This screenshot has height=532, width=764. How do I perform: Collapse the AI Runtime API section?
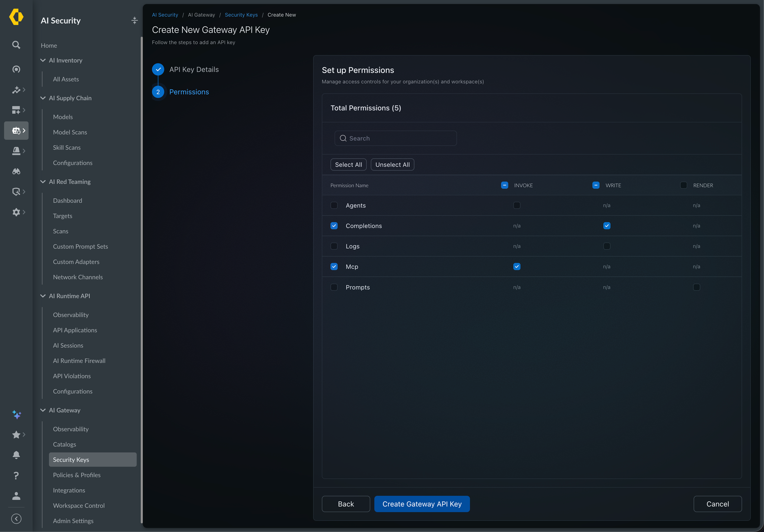tap(43, 296)
